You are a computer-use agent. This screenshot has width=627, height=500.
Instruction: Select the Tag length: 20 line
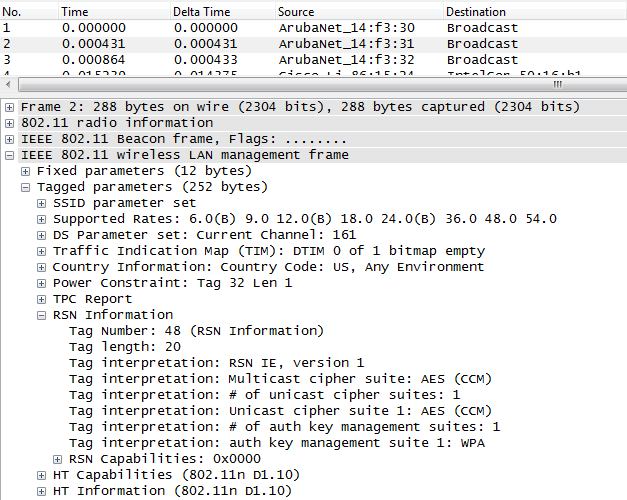125,347
